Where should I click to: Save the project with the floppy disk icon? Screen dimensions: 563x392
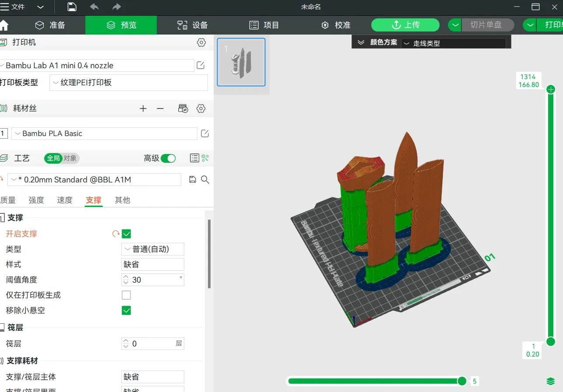point(72,7)
